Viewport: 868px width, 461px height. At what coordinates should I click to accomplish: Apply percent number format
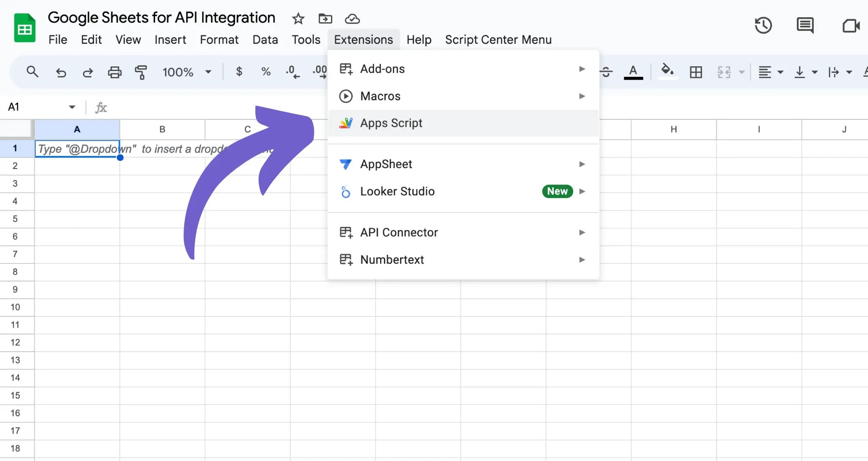point(265,72)
